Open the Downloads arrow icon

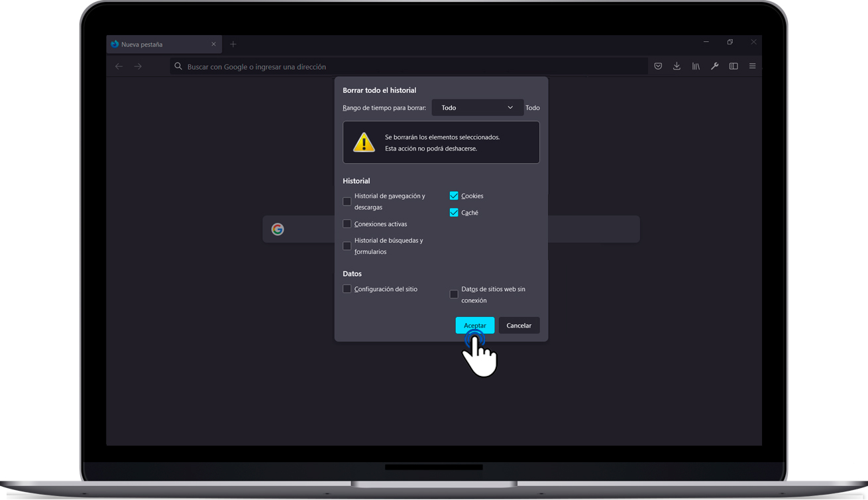pos(677,66)
